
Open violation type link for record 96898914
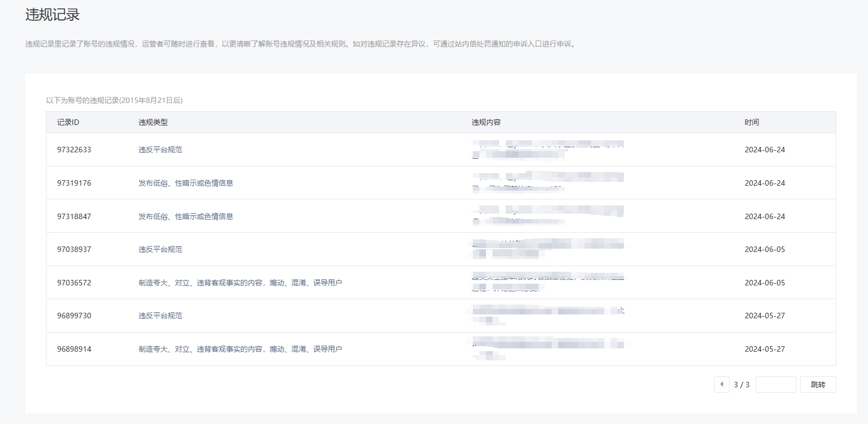(x=240, y=349)
